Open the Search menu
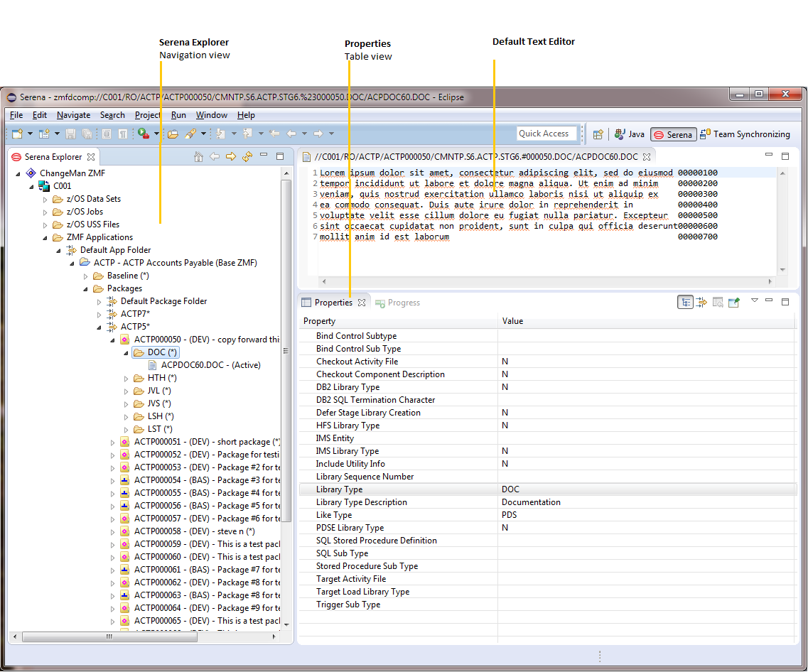 pyautogui.click(x=112, y=115)
